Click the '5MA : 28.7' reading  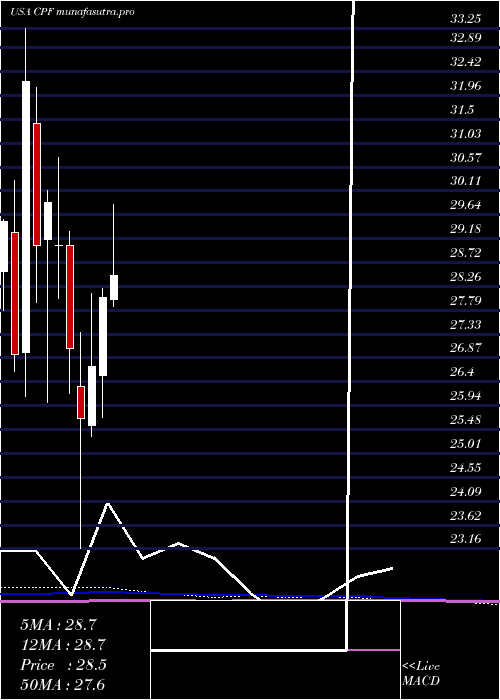pos(58,625)
